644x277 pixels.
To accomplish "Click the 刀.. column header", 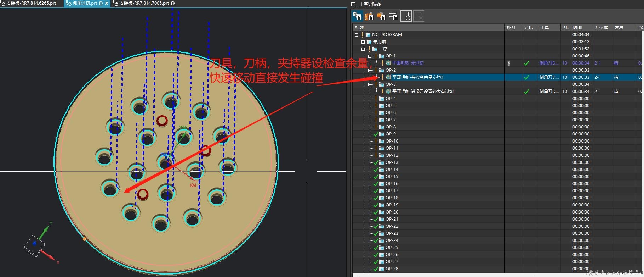I will (x=566, y=27).
